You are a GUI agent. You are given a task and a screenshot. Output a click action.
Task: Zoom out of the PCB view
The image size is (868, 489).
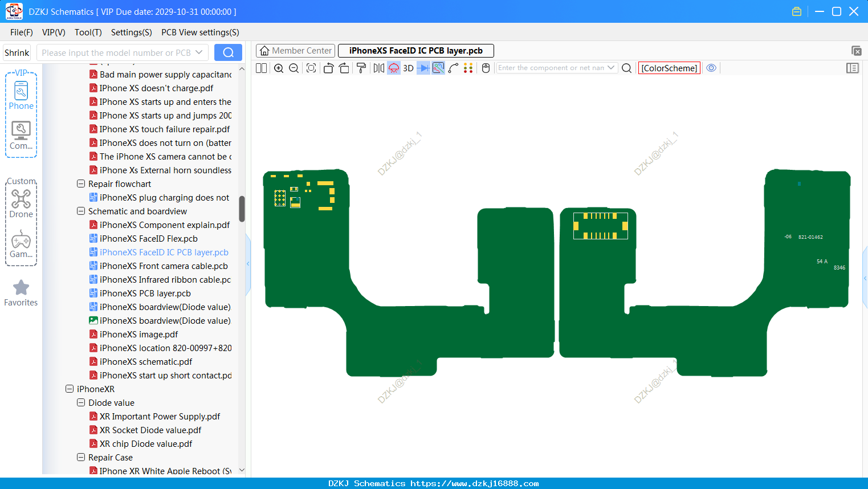[x=294, y=68]
